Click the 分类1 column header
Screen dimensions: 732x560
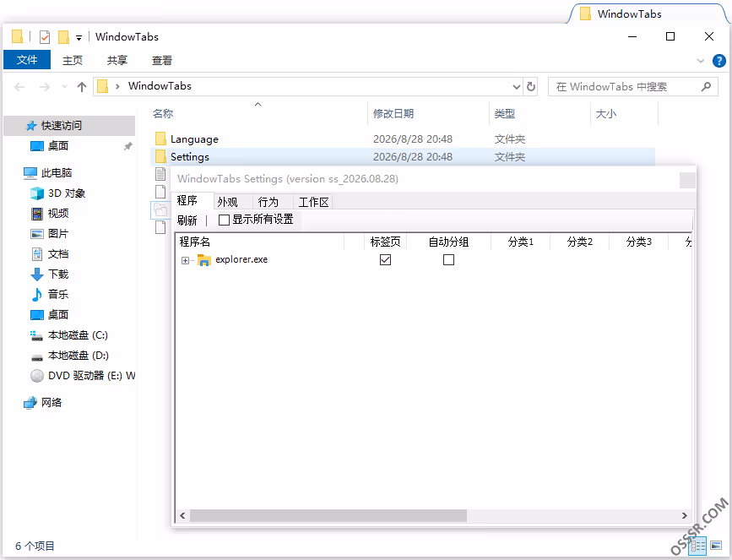tap(521, 242)
